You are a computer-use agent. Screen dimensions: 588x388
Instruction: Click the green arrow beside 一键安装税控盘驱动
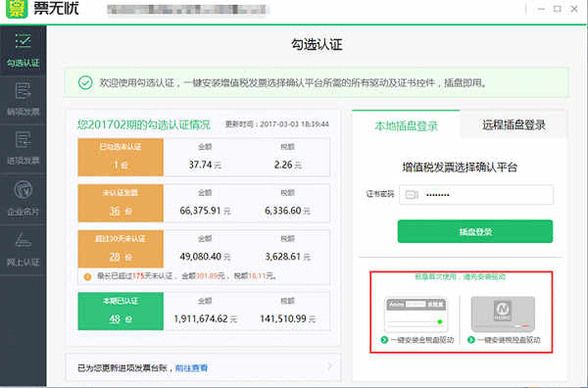click(x=471, y=340)
